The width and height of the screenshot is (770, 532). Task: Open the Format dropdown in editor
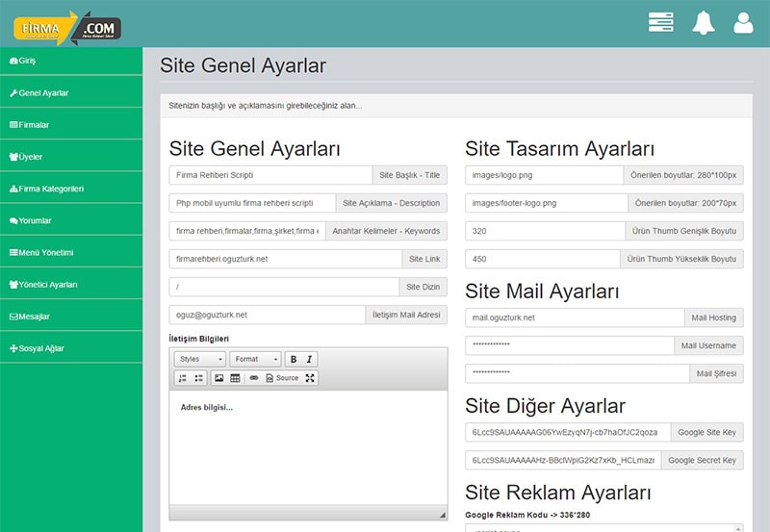(255, 359)
